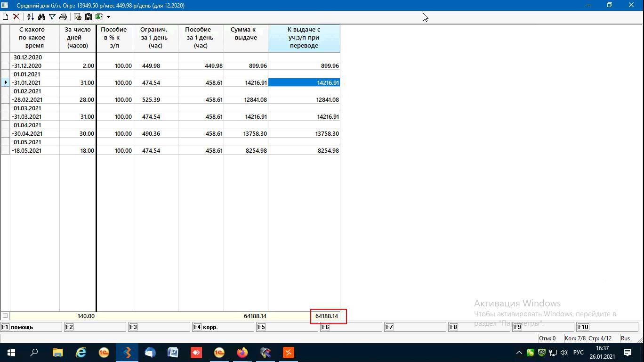Open Dr.Web spider tray icon
This screenshot has height=362, width=644.
tap(542, 352)
